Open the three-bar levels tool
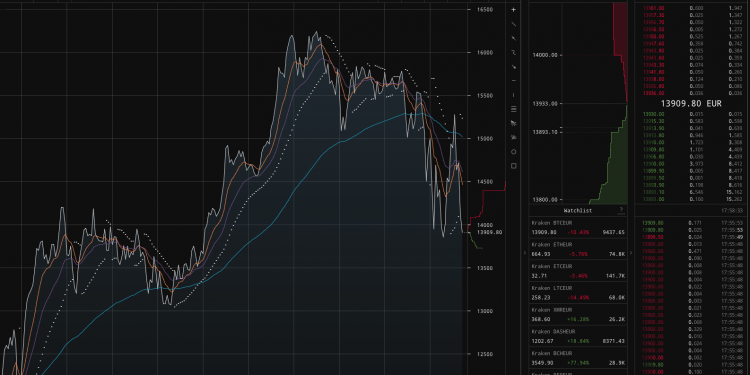The image size is (750, 375). point(514,109)
